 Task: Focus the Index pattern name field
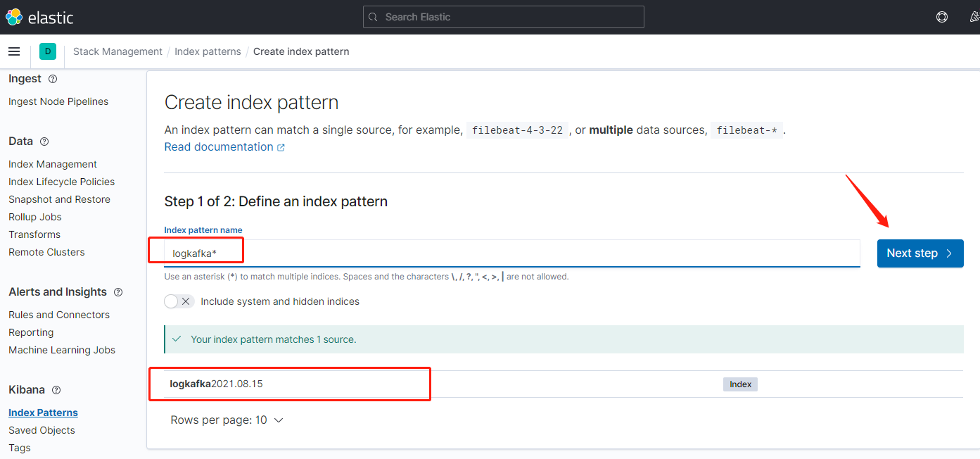(512, 253)
